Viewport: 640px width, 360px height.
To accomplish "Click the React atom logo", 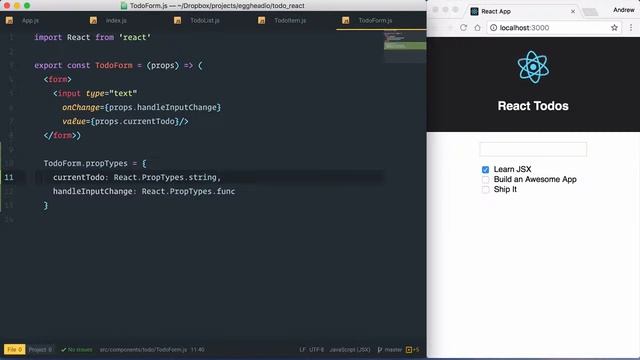I will (x=533, y=67).
